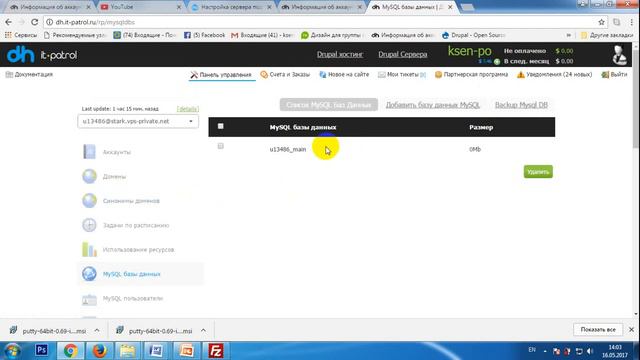
Task: Open the Backup Mysql DB link
Action: click(x=521, y=105)
